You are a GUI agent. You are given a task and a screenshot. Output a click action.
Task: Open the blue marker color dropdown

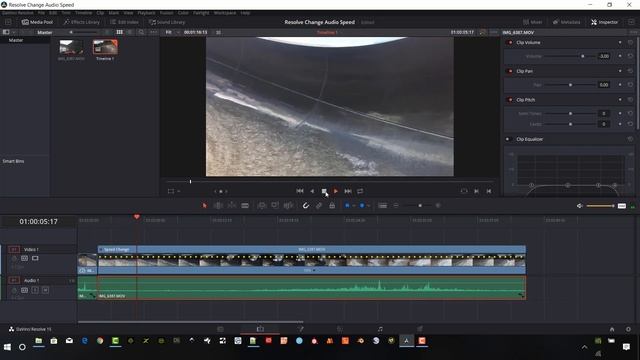click(x=368, y=206)
